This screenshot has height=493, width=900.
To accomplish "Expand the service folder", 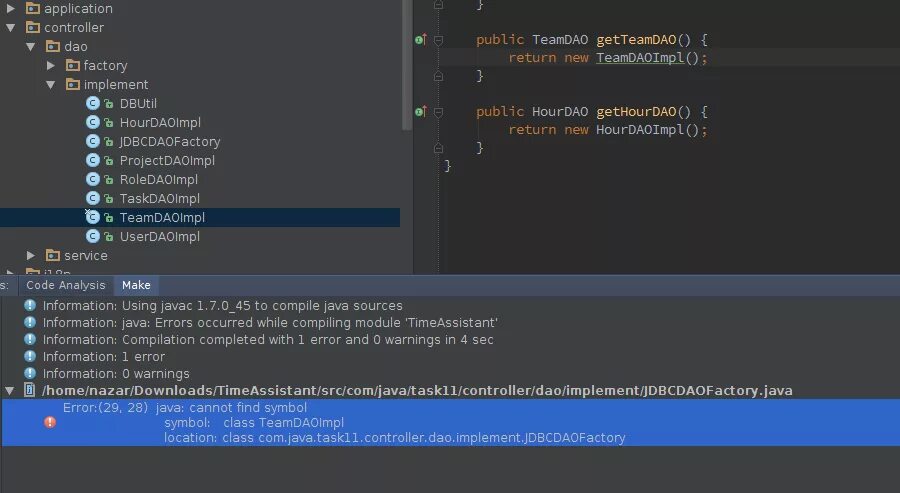I will 30,255.
